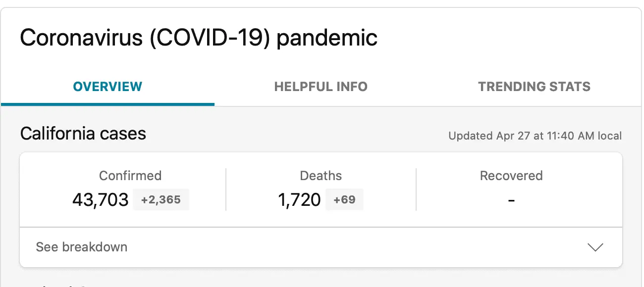The width and height of the screenshot is (644, 287).
Task: Click the See breakdown text
Action: coord(82,247)
